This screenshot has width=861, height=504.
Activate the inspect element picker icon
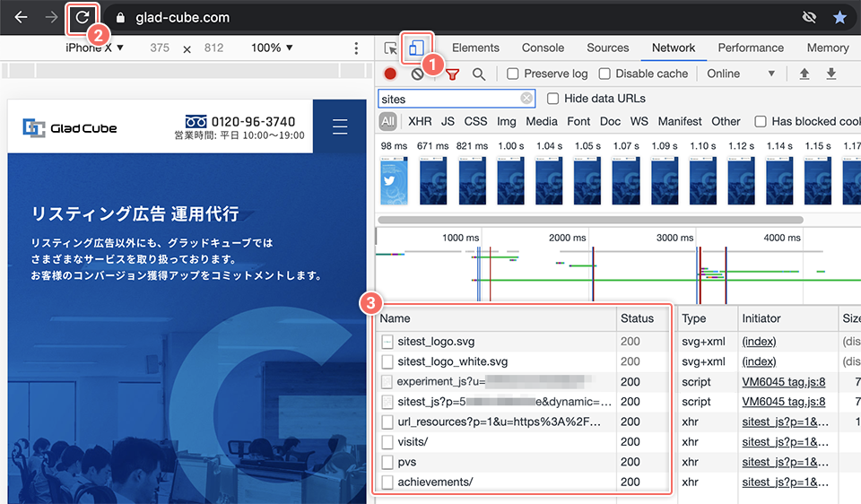click(390, 48)
